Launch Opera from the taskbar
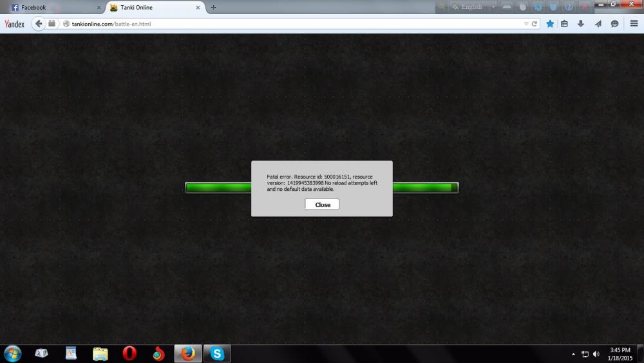The width and height of the screenshot is (644, 363). tap(129, 353)
